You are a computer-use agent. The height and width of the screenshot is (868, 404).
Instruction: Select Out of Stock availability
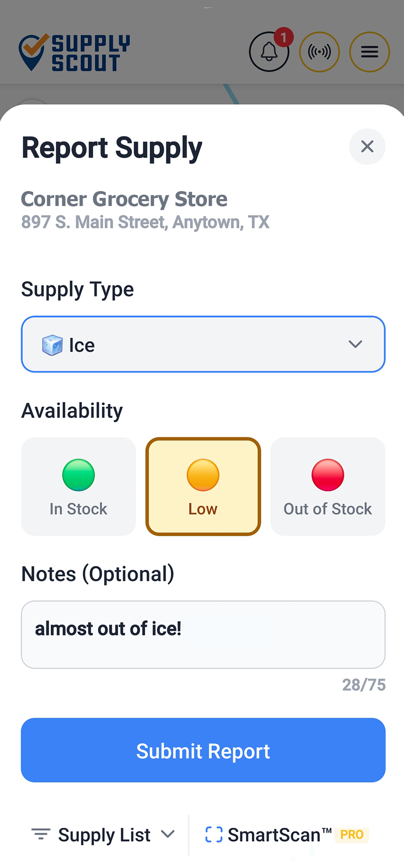[327, 486]
